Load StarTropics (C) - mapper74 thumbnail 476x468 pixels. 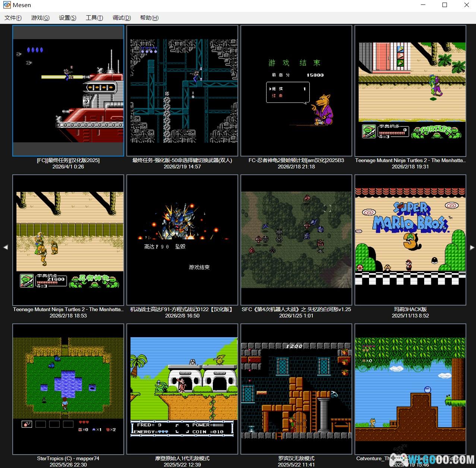pyautogui.click(x=68, y=389)
